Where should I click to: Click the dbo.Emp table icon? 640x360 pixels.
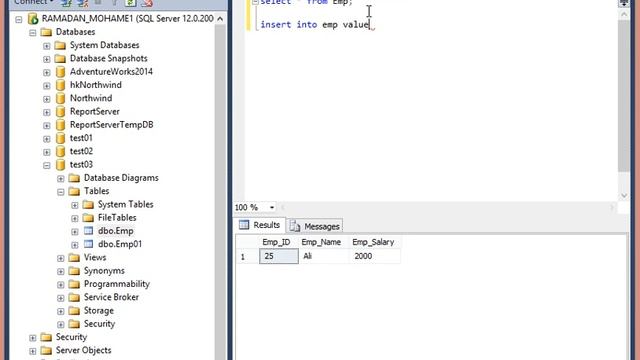pos(89,231)
